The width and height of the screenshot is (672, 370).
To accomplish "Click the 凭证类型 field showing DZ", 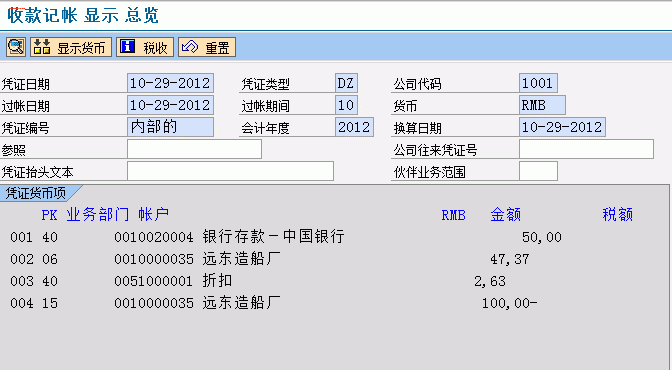I will (x=346, y=83).
